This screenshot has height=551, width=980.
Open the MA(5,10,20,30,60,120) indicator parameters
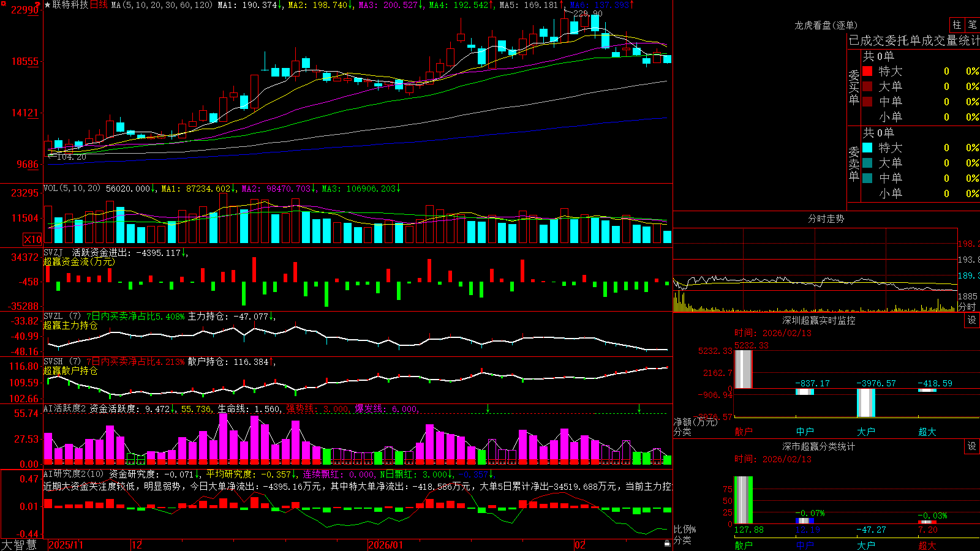[x=162, y=5]
